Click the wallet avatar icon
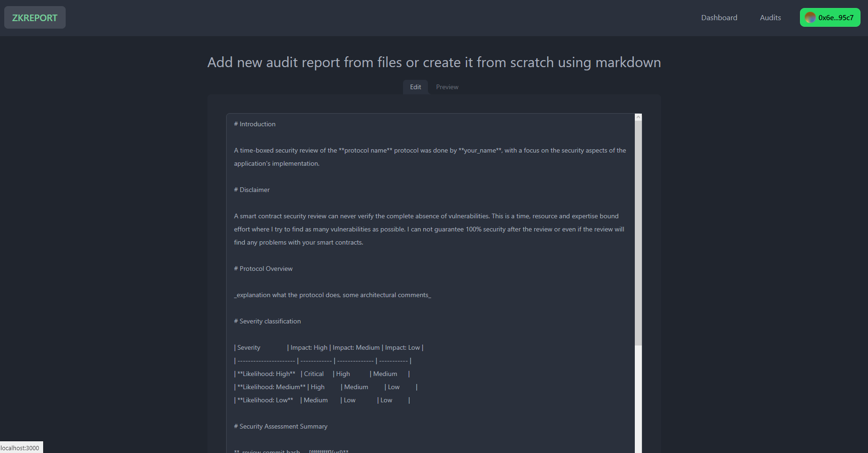The height and width of the screenshot is (453, 868). [810, 17]
